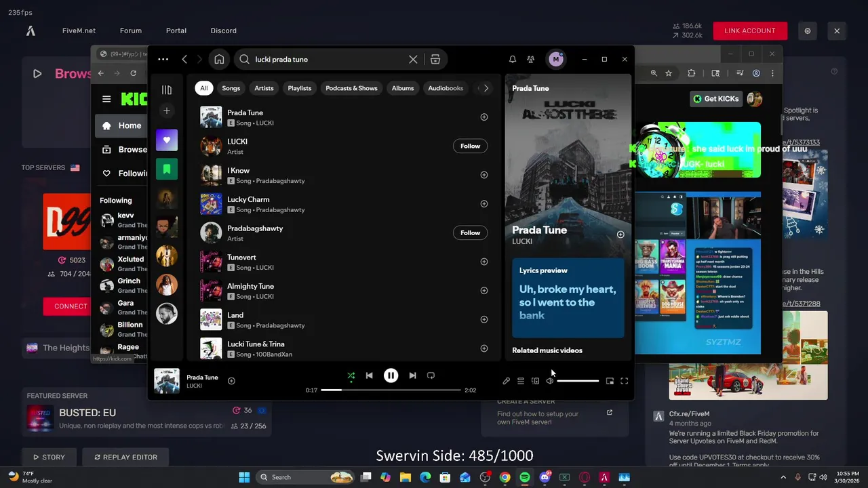This screenshot has width=868, height=488.
Task: Open Chrome from the Windows taskbar
Action: [x=505, y=477]
